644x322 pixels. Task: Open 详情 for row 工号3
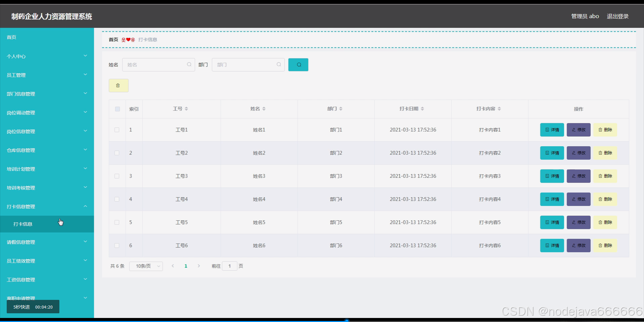click(552, 176)
